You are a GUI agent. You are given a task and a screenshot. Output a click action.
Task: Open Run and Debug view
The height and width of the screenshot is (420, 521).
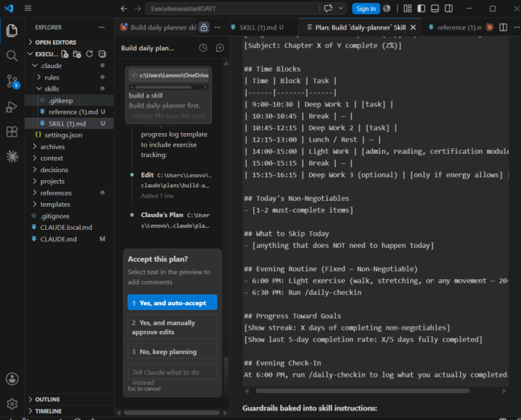click(12, 107)
